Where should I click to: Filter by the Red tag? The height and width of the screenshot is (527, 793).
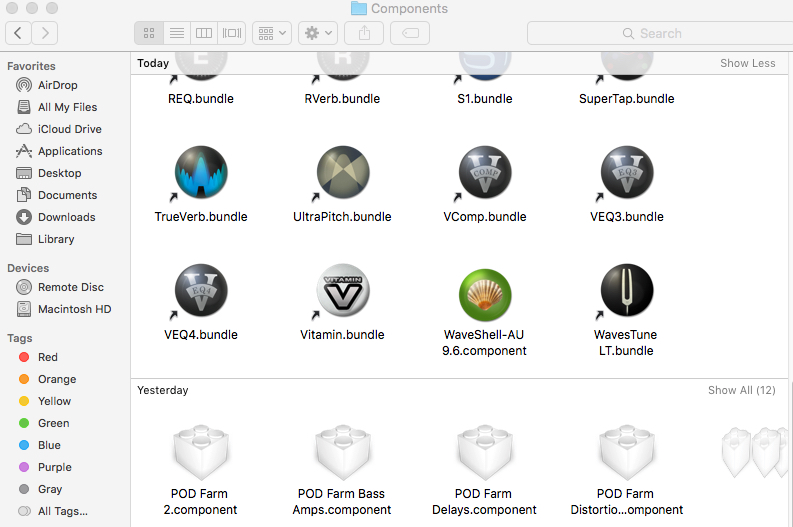(x=38, y=357)
